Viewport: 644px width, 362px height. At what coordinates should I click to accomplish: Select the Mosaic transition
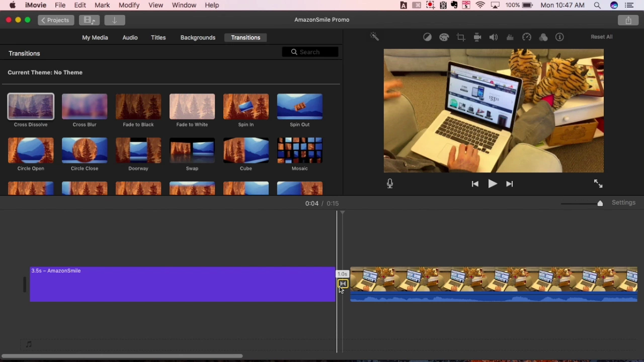[x=300, y=150]
